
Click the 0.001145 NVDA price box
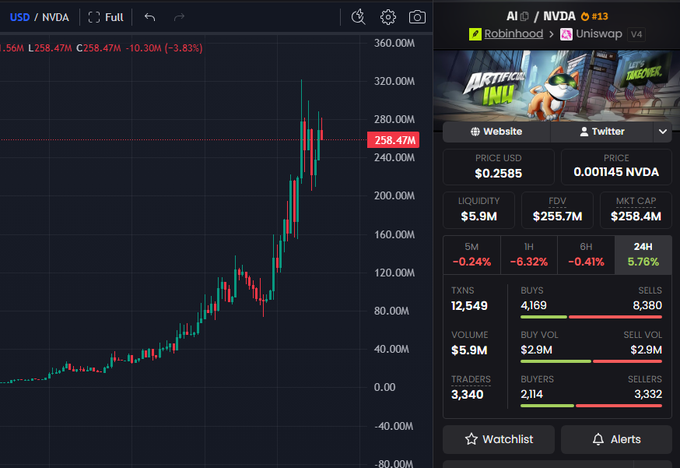[616, 167]
